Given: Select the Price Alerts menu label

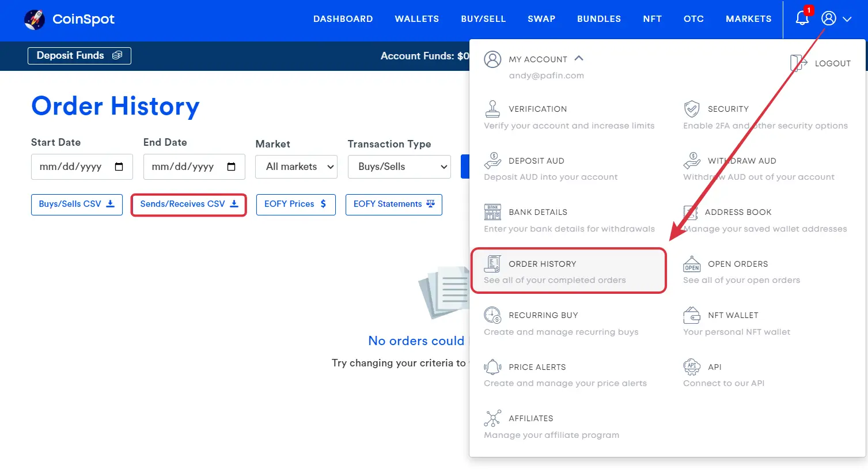Looking at the screenshot, I should point(537,367).
